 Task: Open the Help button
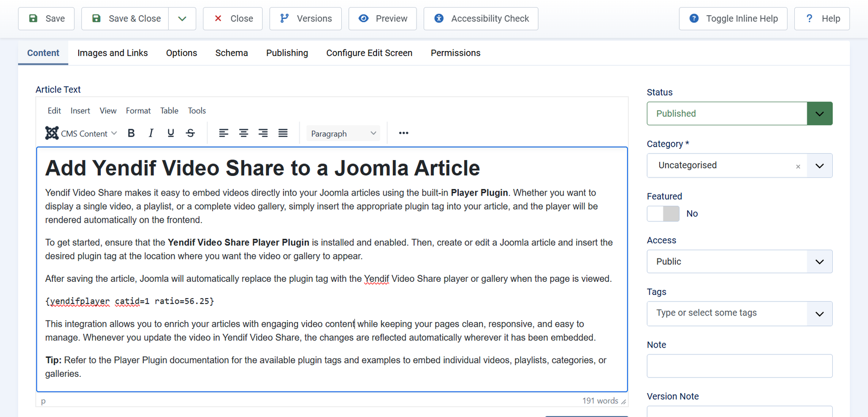click(x=822, y=18)
